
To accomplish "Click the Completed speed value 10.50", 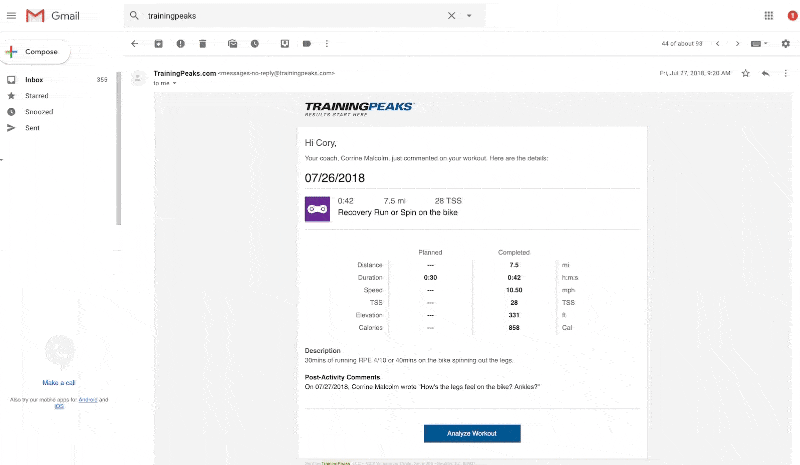I will [514, 290].
